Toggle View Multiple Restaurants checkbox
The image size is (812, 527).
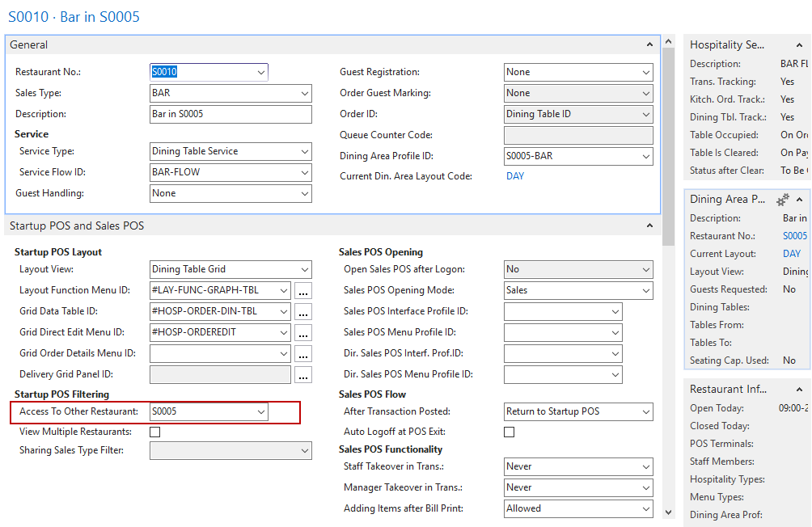click(155, 432)
